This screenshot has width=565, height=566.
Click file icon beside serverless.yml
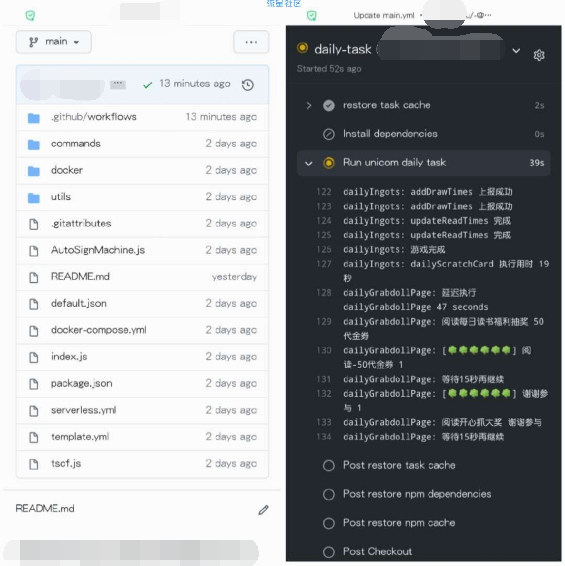pyautogui.click(x=34, y=411)
